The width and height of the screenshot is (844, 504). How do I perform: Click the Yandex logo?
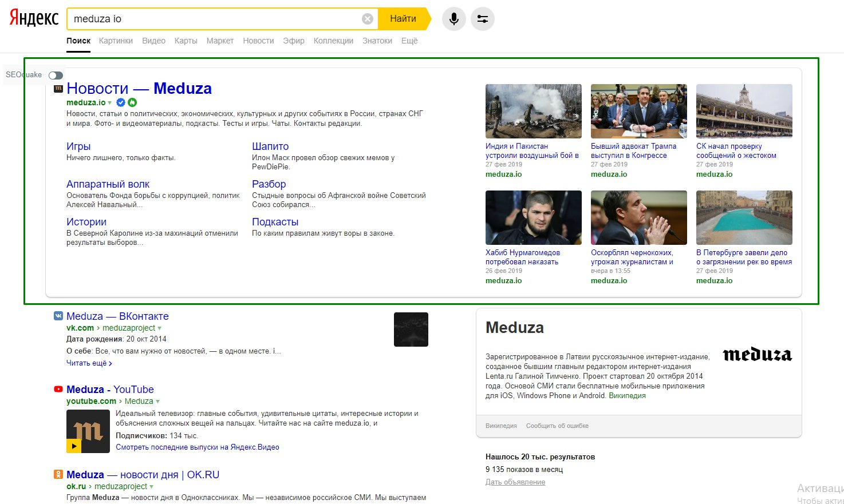click(x=34, y=18)
